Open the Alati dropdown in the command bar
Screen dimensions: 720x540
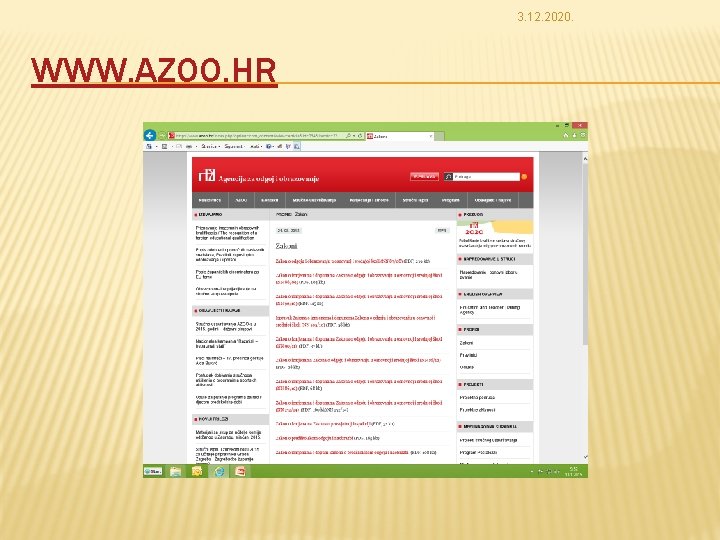(x=256, y=146)
